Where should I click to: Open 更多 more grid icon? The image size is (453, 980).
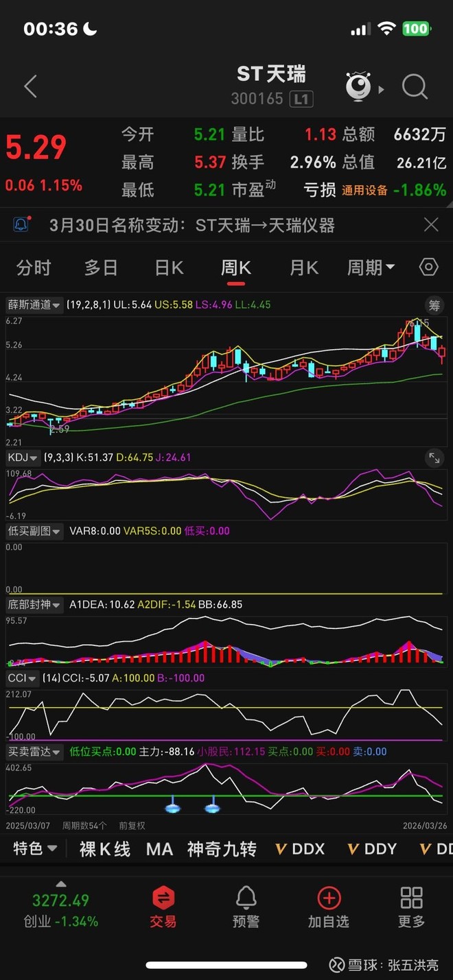tap(411, 907)
